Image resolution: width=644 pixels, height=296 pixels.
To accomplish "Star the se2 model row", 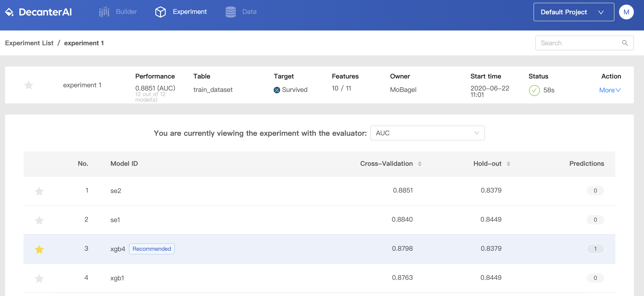I will click(x=39, y=191).
